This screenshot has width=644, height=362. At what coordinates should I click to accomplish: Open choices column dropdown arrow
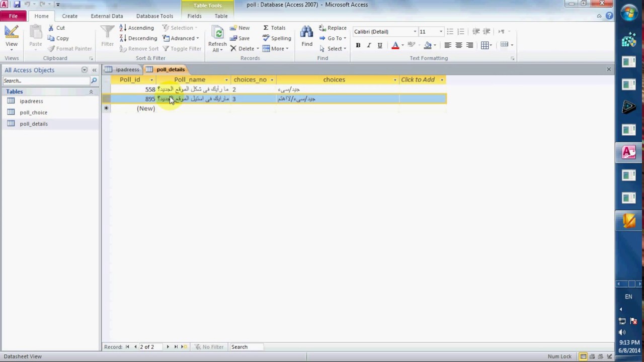[395, 80]
